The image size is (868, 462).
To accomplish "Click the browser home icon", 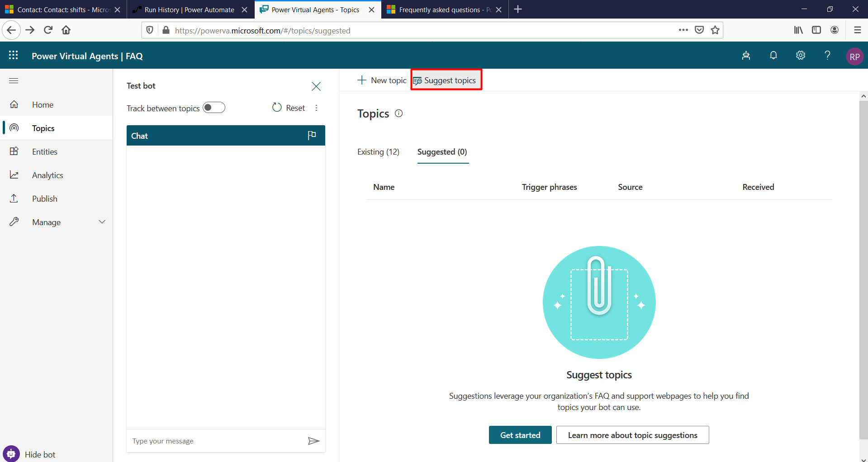I will pos(66,30).
